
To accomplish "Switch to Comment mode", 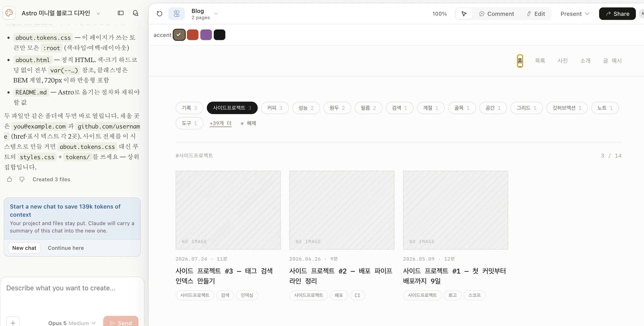I will coord(496,14).
